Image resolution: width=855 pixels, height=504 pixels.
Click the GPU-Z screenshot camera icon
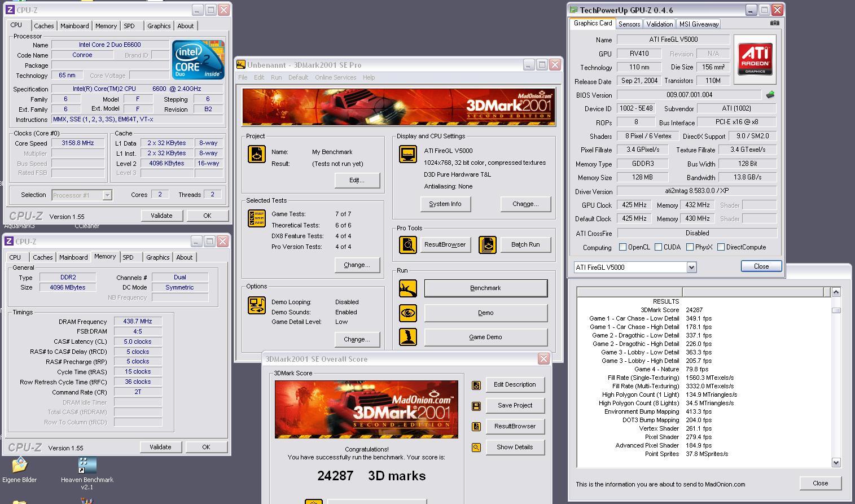(775, 23)
